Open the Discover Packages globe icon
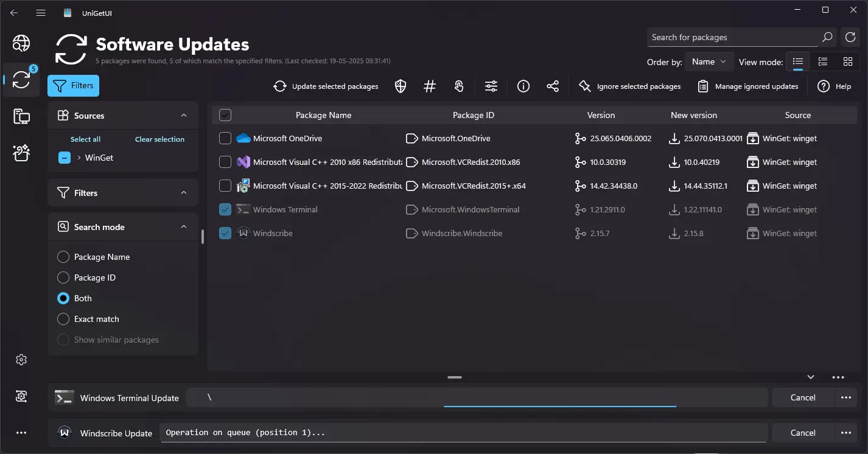This screenshot has height=454, width=868. [21, 43]
